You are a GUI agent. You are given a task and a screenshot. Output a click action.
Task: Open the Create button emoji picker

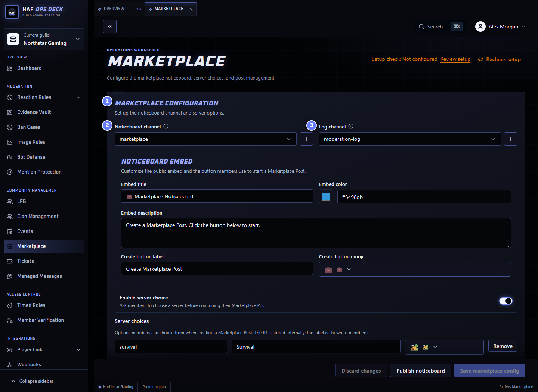click(x=415, y=269)
